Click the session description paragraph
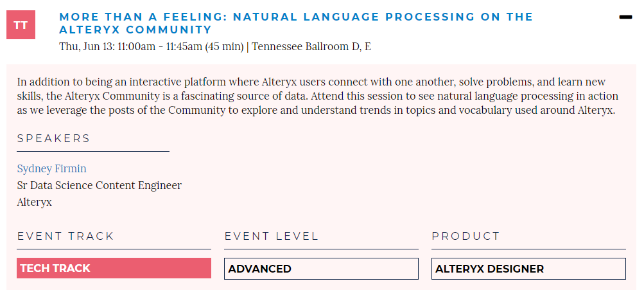The width and height of the screenshot is (644, 297). (317, 96)
